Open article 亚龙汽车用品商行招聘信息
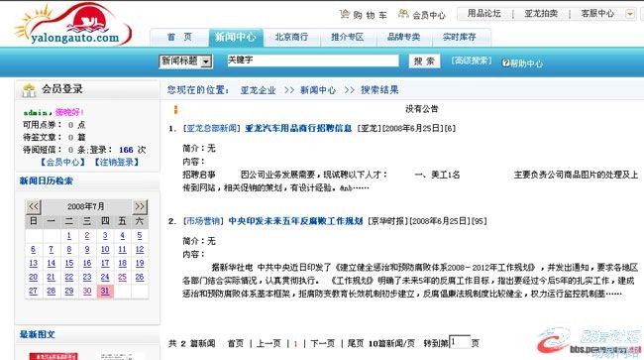The image size is (644, 360). [298, 128]
